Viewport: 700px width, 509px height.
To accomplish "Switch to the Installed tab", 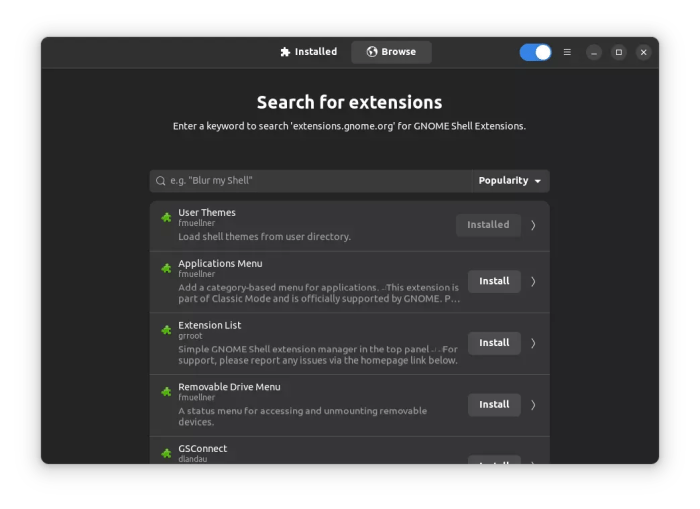I will click(x=308, y=52).
